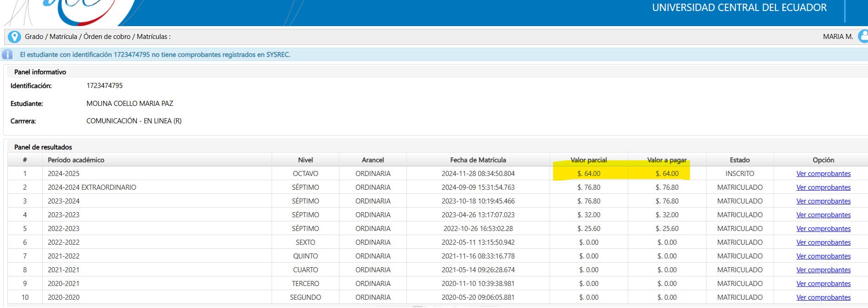Click the INSCRITO status cell
The width and height of the screenshot is (868, 308).
740,174
